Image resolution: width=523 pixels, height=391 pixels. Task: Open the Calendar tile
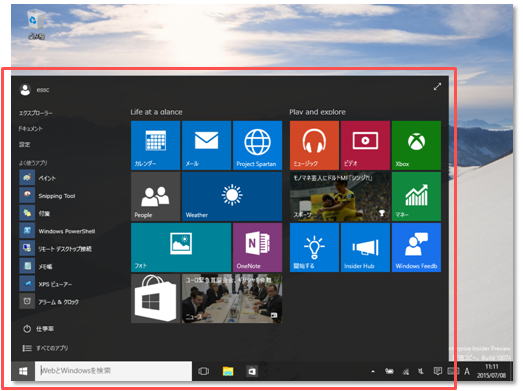pyautogui.click(x=155, y=145)
